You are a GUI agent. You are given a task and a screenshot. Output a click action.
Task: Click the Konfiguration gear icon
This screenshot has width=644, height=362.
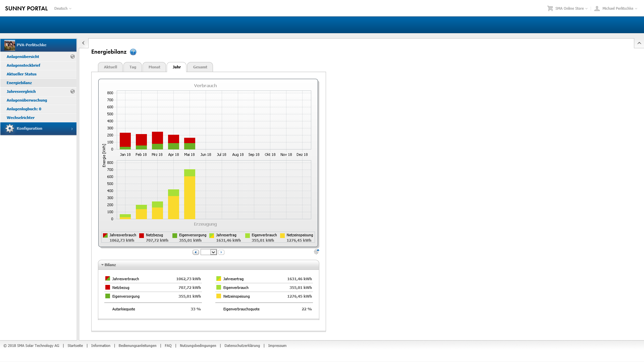[x=10, y=128]
